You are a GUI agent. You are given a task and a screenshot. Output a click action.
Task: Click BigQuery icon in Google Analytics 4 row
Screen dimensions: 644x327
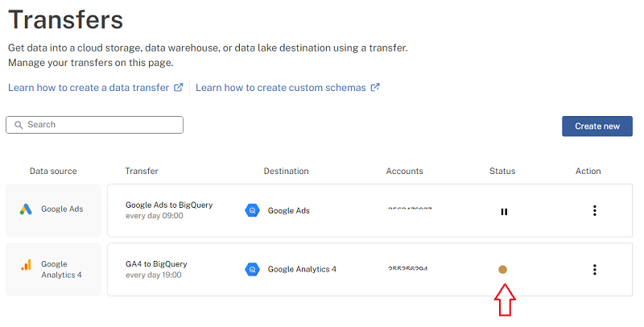click(252, 270)
